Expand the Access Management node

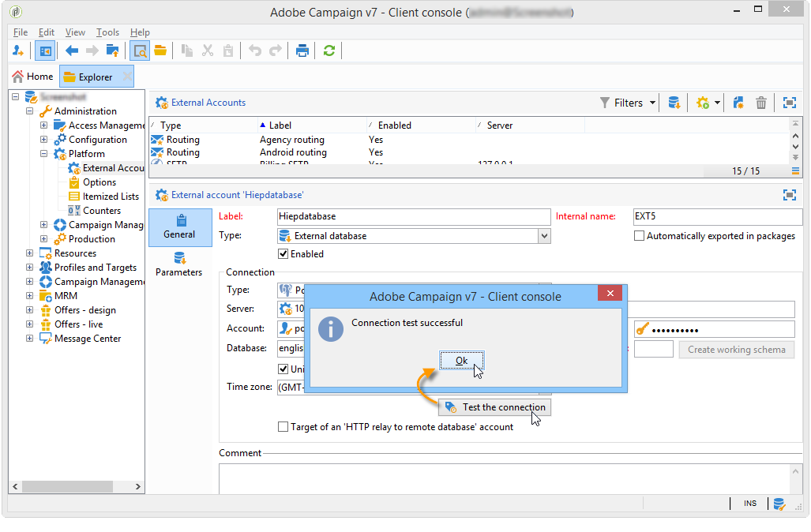[44, 126]
